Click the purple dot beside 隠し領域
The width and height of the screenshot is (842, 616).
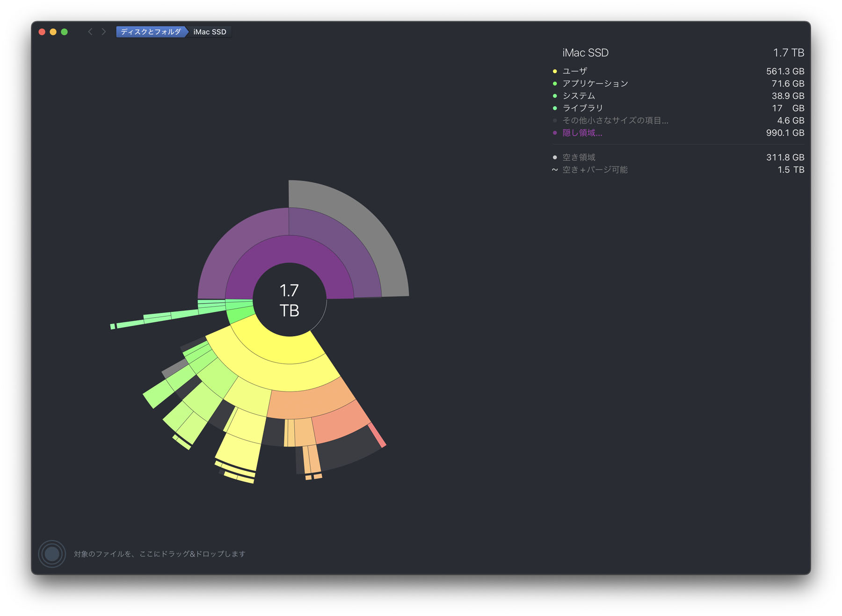[x=555, y=133]
